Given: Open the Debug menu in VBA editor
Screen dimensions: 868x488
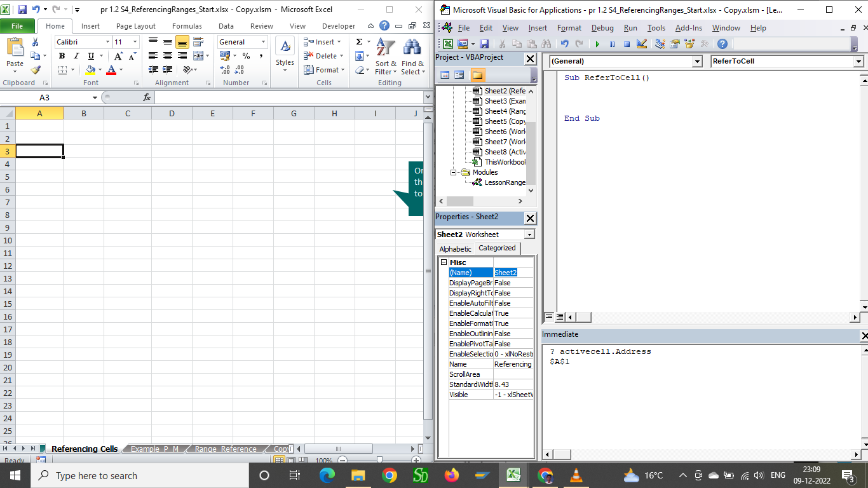Looking at the screenshot, I should [602, 28].
